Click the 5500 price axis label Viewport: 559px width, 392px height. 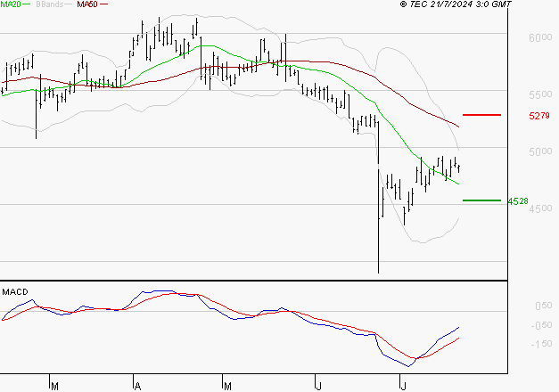tap(540, 94)
